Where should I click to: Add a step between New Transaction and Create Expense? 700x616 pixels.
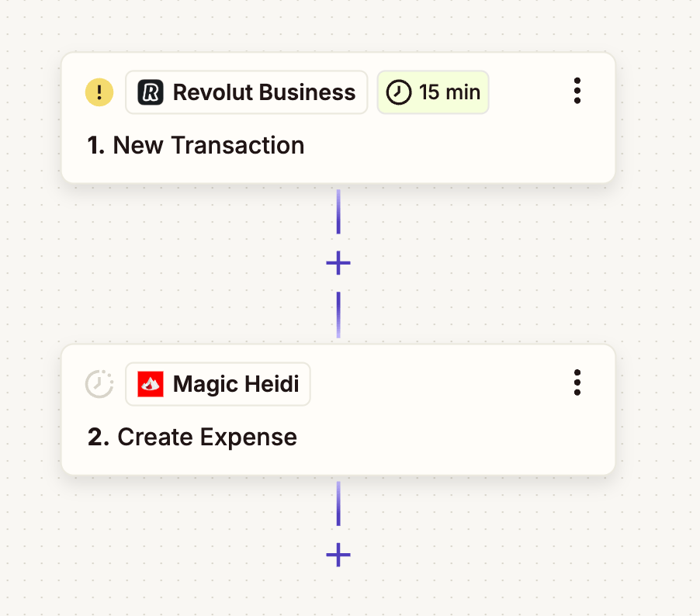coord(338,262)
